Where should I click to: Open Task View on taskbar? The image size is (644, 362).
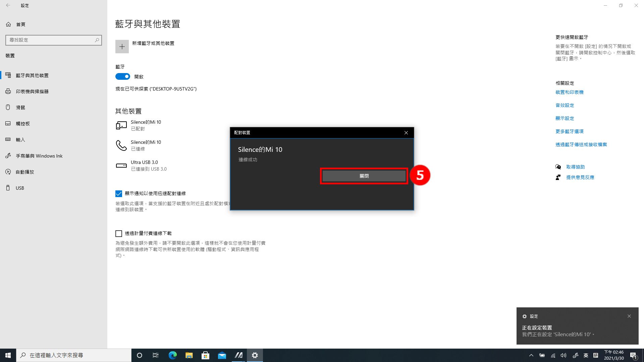[156, 355]
